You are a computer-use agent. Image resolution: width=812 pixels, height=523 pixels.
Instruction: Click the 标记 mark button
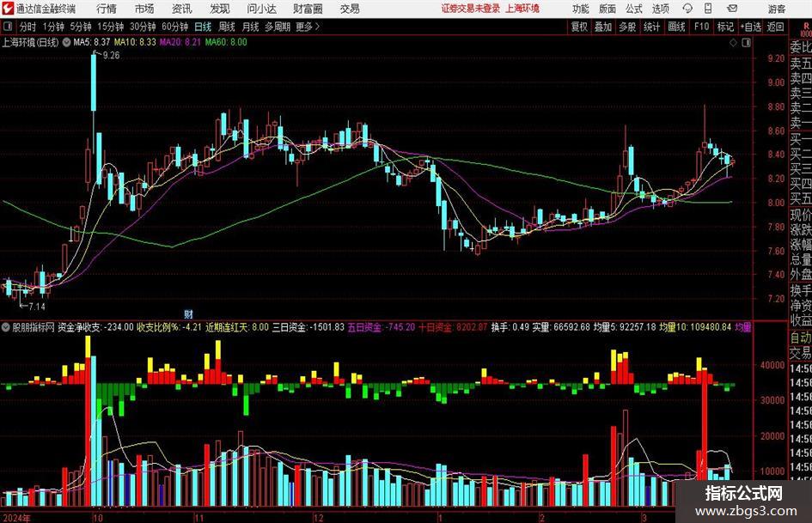point(725,27)
